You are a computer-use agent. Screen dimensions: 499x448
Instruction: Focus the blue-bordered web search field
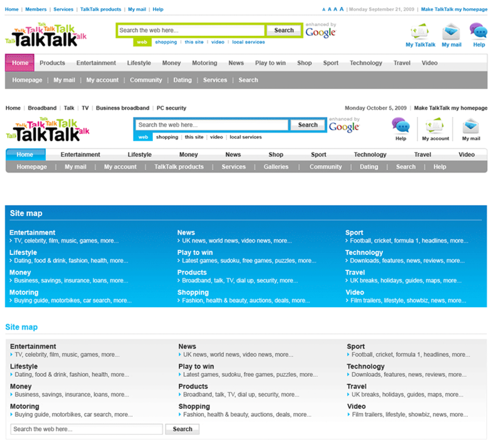pyautogui.click(x=212, y=125)
